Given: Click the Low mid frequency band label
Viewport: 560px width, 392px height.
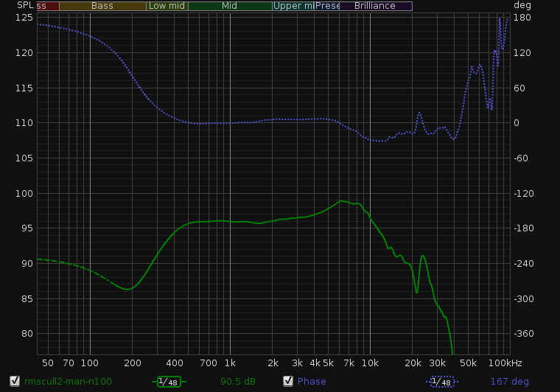Looking at the screenshot, I should [167, 6].
